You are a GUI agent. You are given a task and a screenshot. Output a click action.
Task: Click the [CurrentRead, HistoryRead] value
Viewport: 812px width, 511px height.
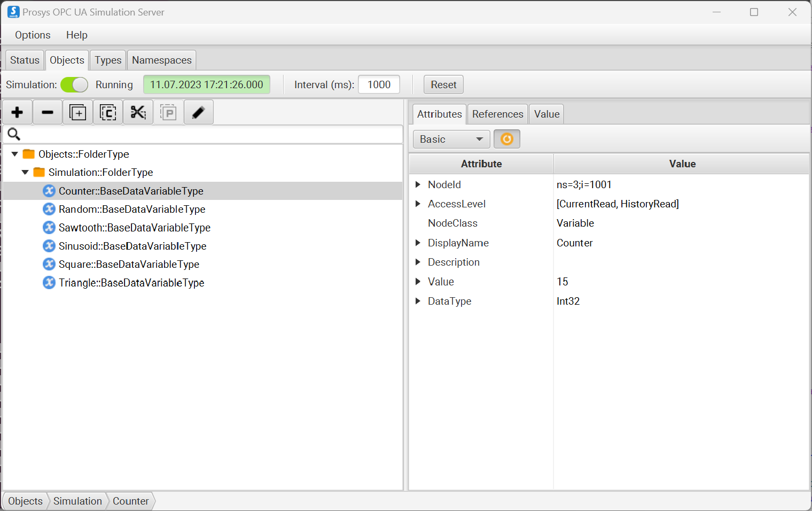coord(618,204)
